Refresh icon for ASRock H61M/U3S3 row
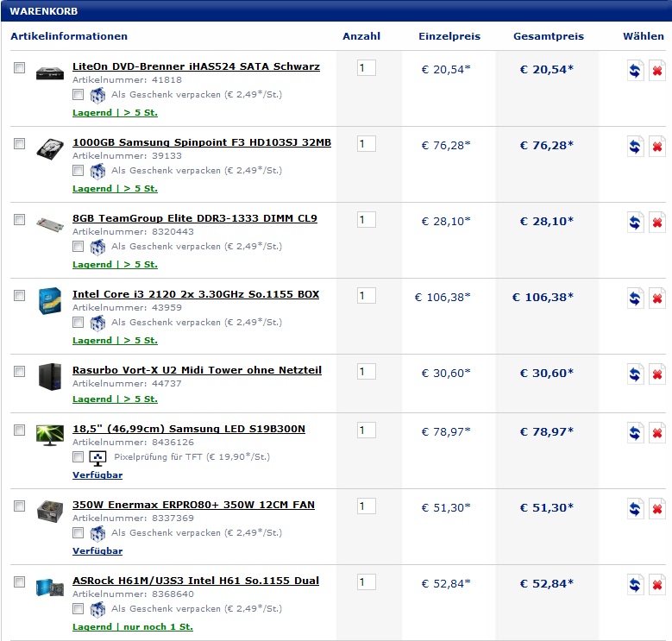 (635, 584)
